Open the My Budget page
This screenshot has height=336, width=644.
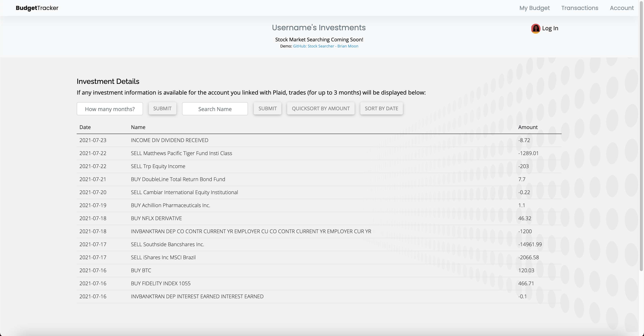coord(535,8)
